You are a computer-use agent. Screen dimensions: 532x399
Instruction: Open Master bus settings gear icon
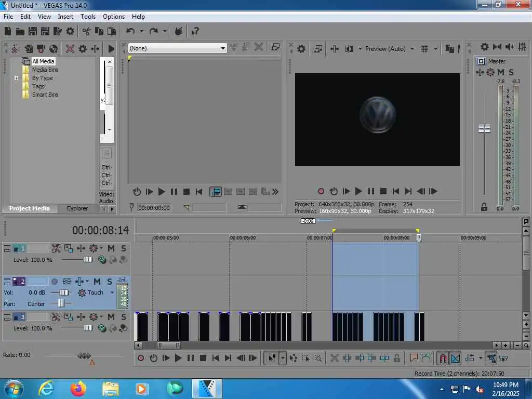(485, 47)
